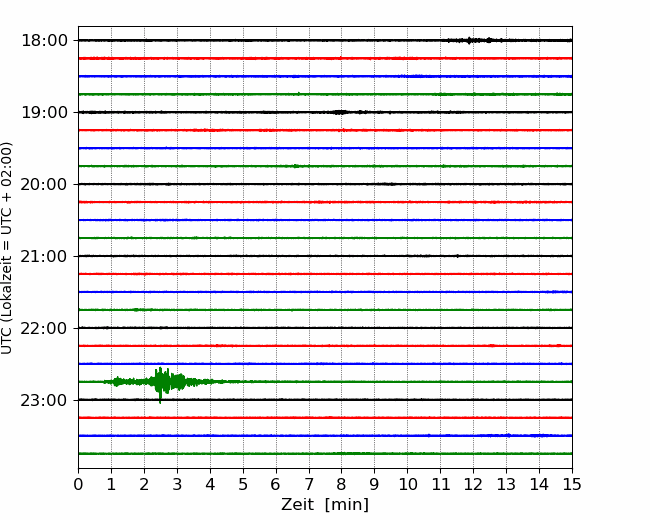Click x-axis tick label 7

point(309,484)
